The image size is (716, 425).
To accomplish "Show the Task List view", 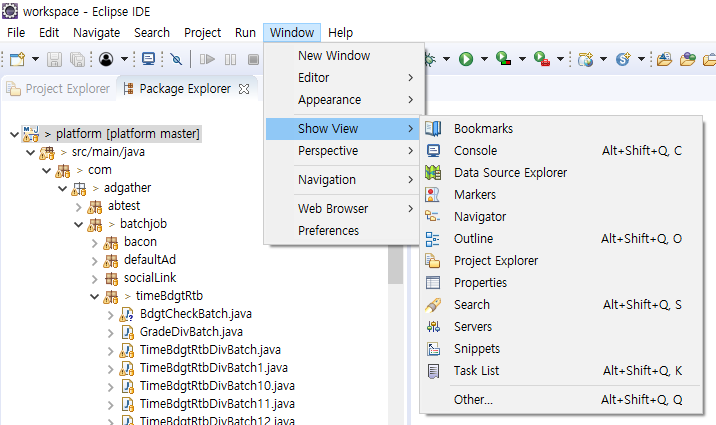I will tap(561, 371).
